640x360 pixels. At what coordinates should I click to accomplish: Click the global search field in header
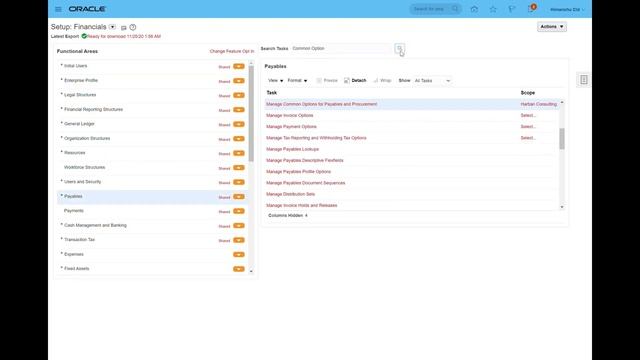click(431, 9)
